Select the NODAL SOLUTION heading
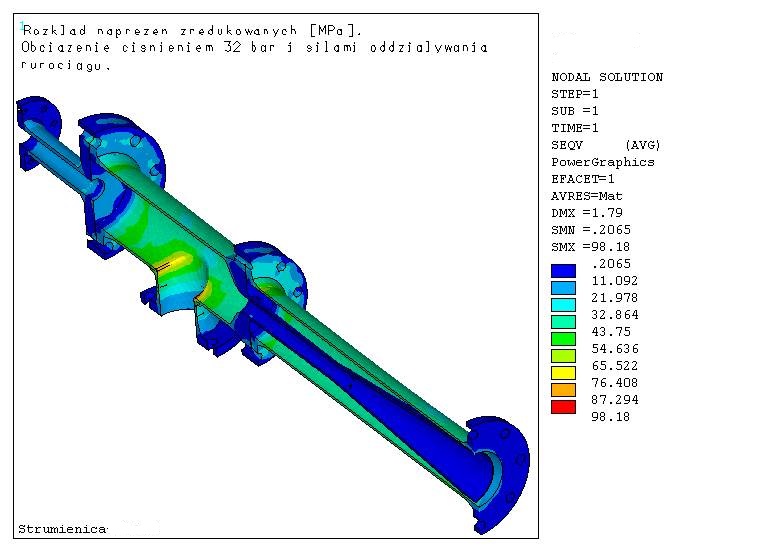The image size is (764, 552). [607, 77]
